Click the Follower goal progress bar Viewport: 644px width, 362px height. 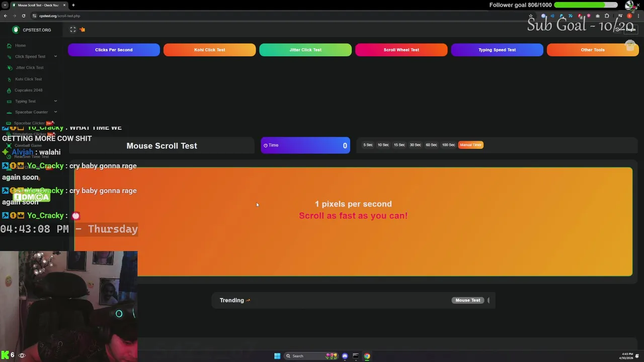pos(586,5)
